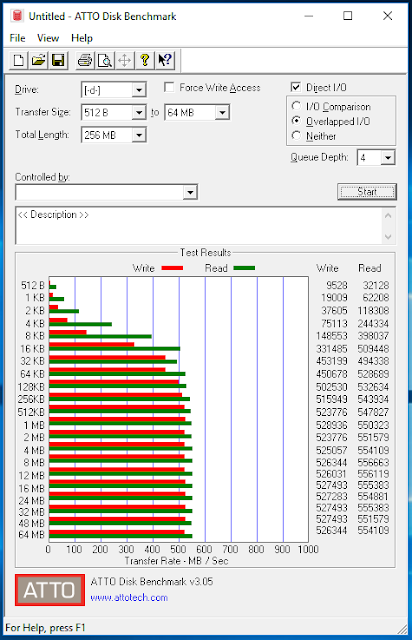This screenshot has height=640, width=412.
Task: Expand the Controlled by dropdown
Action: (190, 192)
